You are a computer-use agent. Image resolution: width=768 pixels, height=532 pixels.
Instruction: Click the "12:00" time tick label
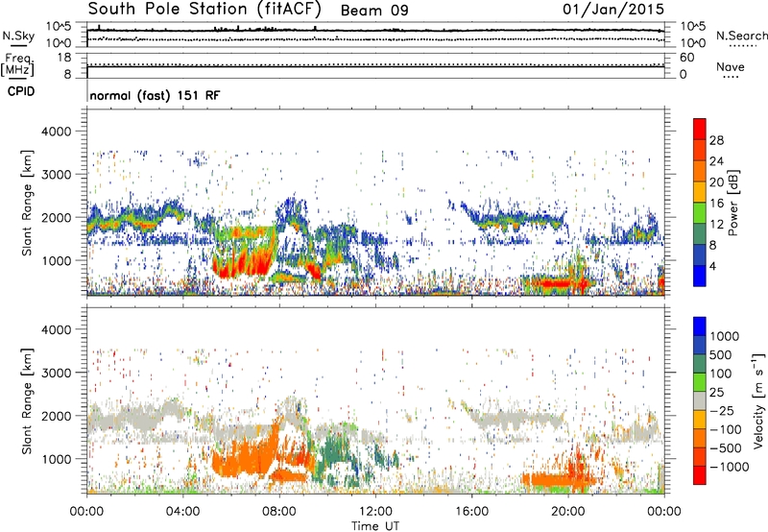coord(375,512)
